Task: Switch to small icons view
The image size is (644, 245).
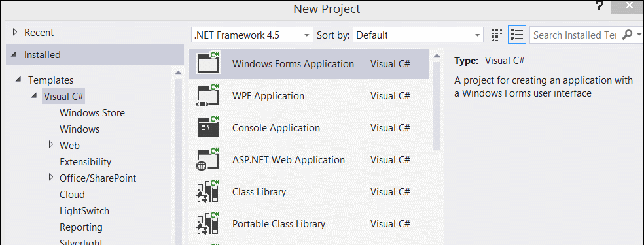Action: pos(497,35)
